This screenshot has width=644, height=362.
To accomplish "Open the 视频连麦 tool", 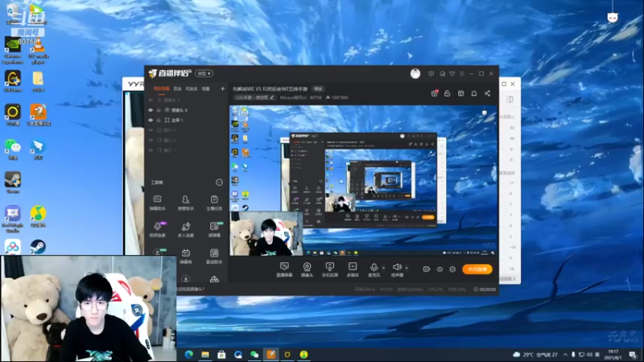I will [157, 229].
